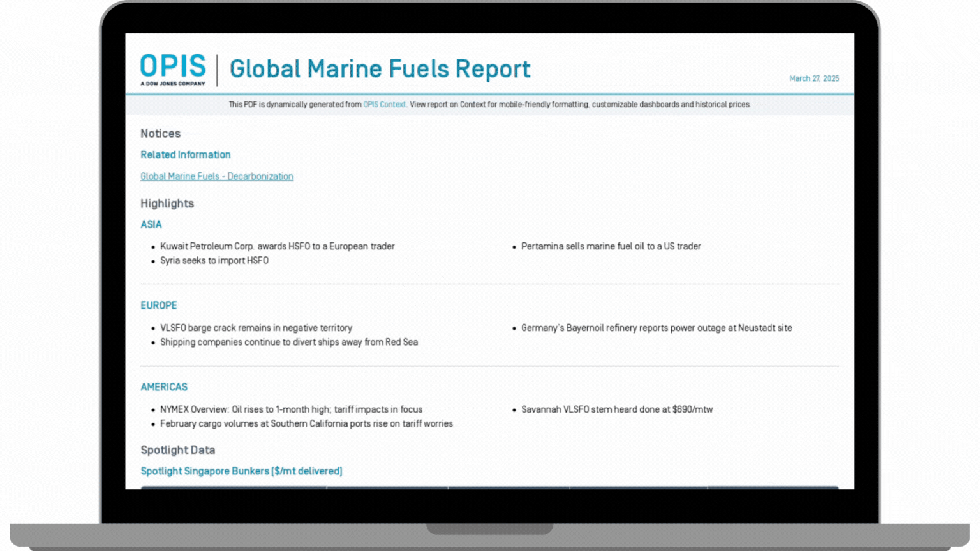Click the EUROPE region heading

[159, 305]
